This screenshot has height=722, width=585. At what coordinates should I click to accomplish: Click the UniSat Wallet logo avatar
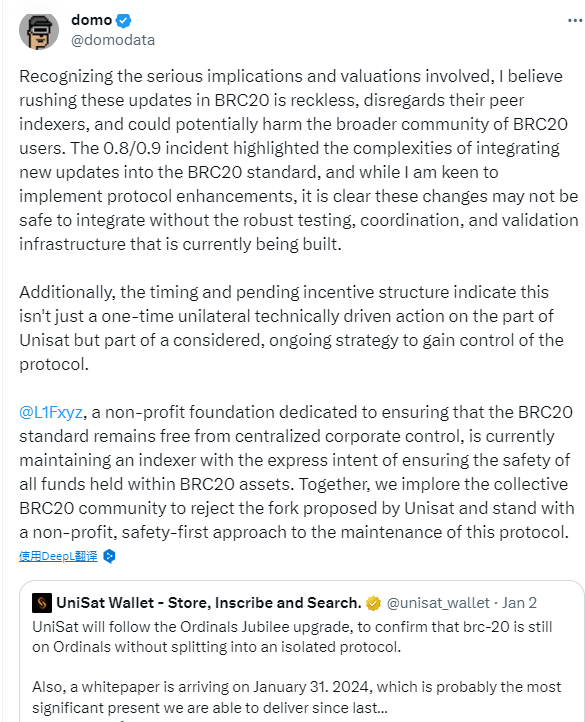[x=42, y=603]
